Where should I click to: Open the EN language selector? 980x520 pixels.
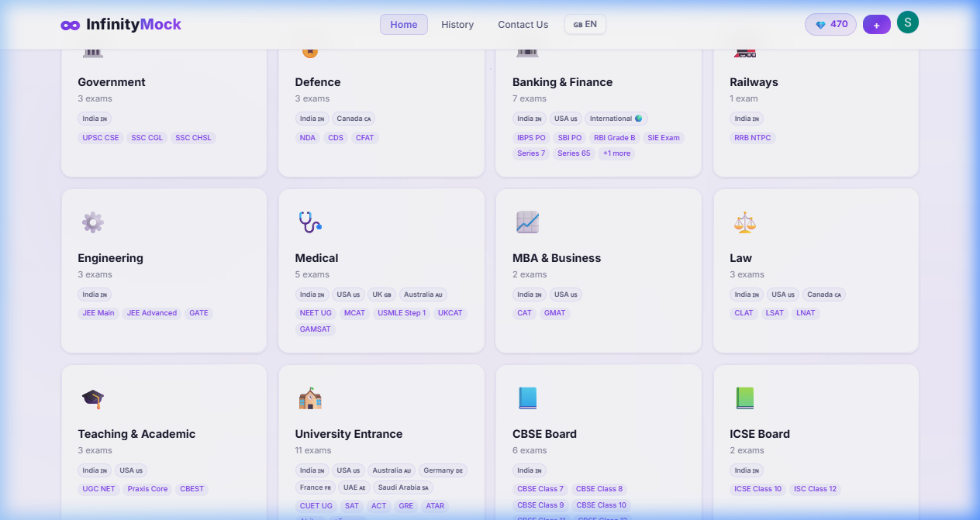[585, 24]
